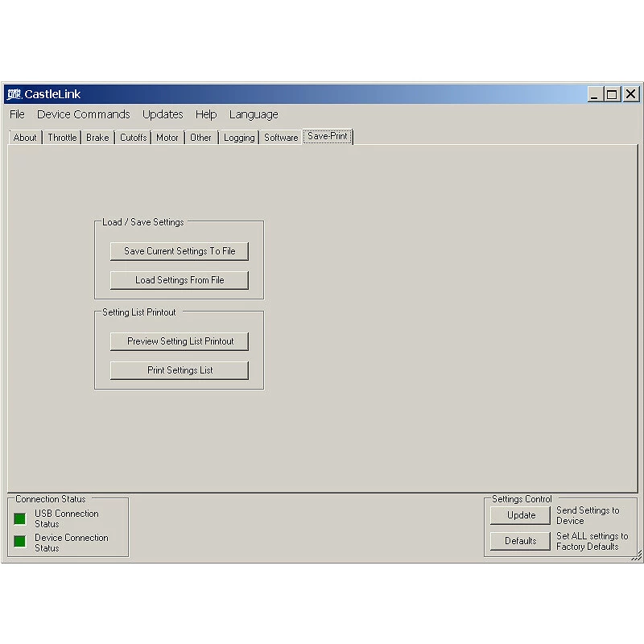Open the Device Commands menu
644x644 pixels.
coord(83,114)
